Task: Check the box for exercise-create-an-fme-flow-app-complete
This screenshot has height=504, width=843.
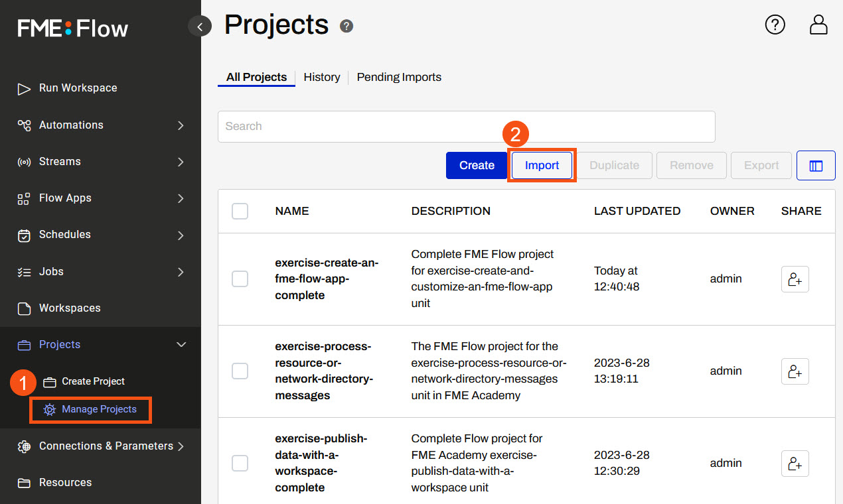Action: coord(240,279)
